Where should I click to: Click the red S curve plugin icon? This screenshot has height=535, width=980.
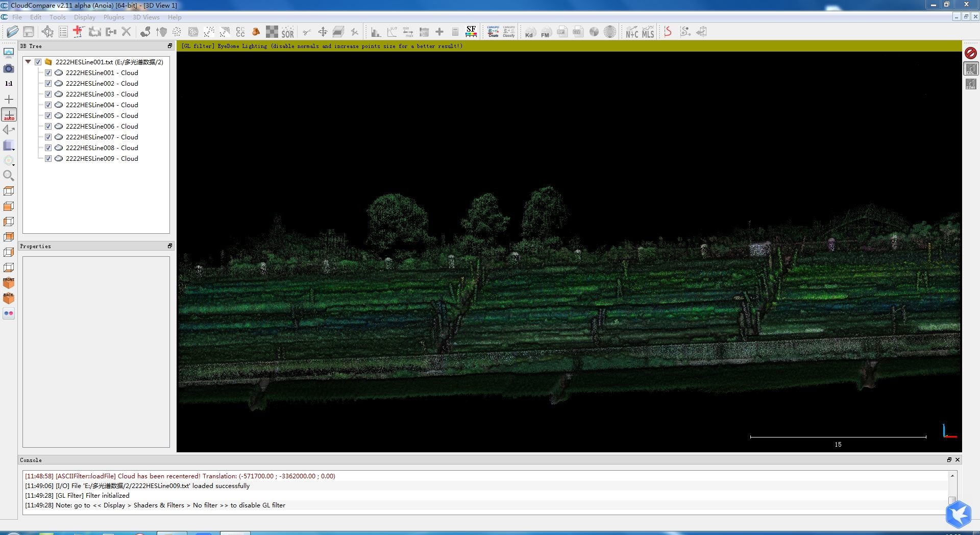(668, 32)
